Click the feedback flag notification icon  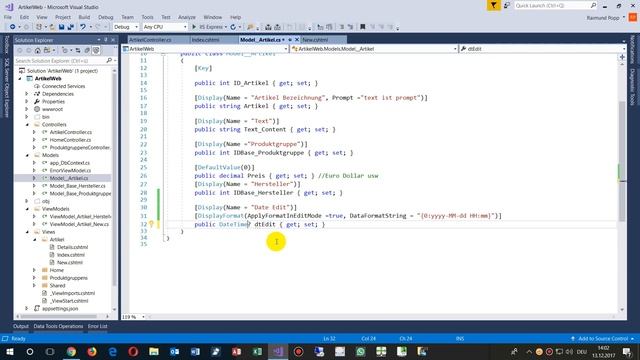click(x=493, y=5)
